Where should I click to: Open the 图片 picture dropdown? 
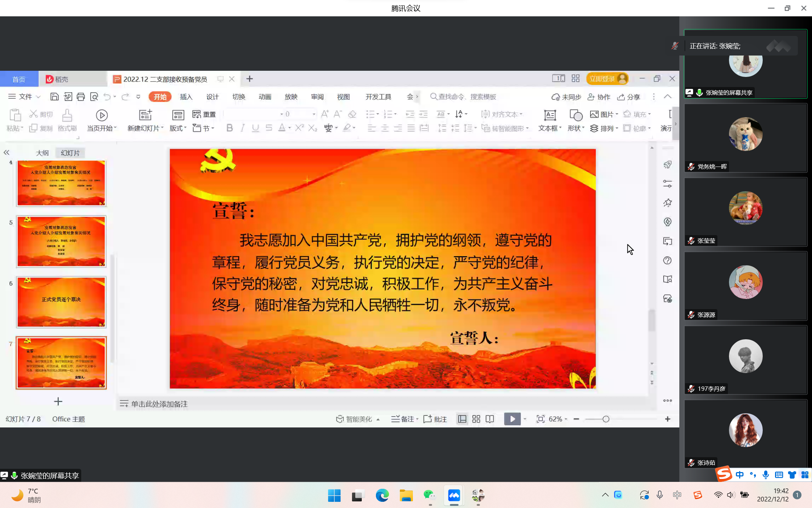click(x=617, y=114)
